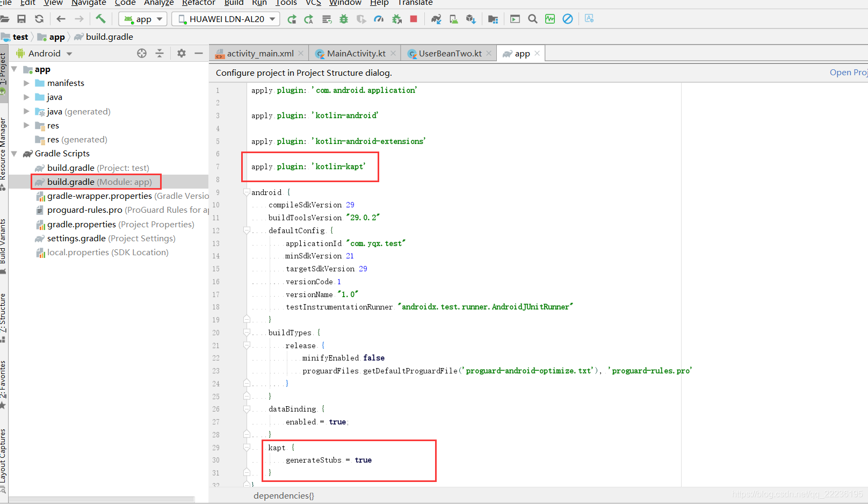The height and width of the screenshot is (504, 868).
Task: Open Project panel settings gear
Action: click(x=182, y=53)
